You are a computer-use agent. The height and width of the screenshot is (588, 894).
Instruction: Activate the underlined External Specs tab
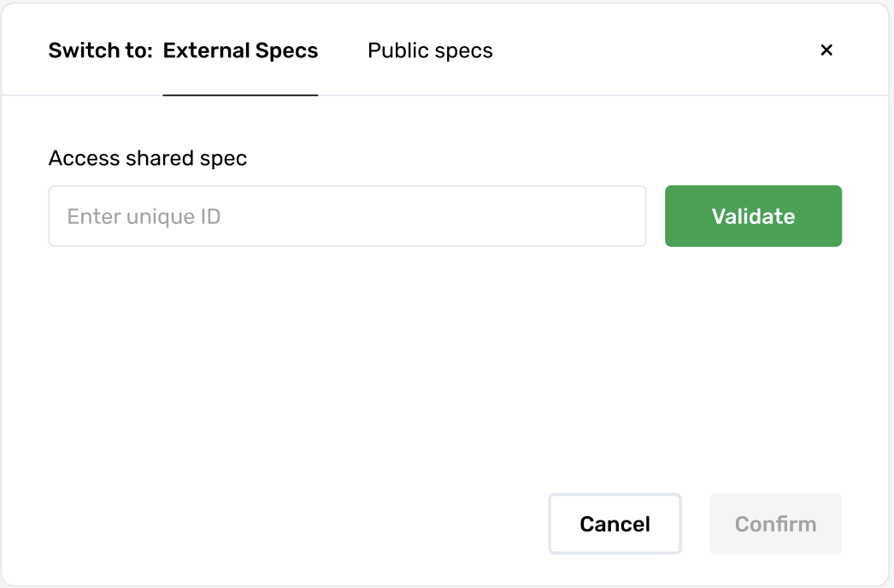point(240,50)
